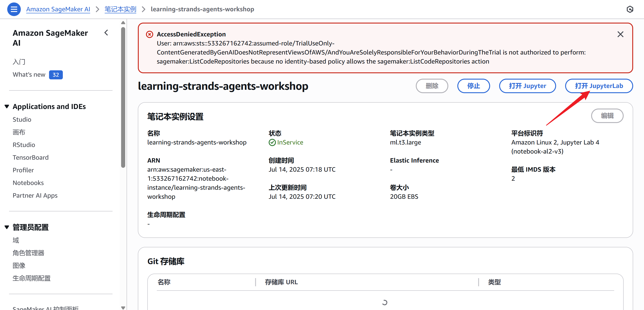Viewport: 644px width, 310px height.
Task: Open 域 under 管理员配置
Action: pyautogui.click(x=16, y=240)
